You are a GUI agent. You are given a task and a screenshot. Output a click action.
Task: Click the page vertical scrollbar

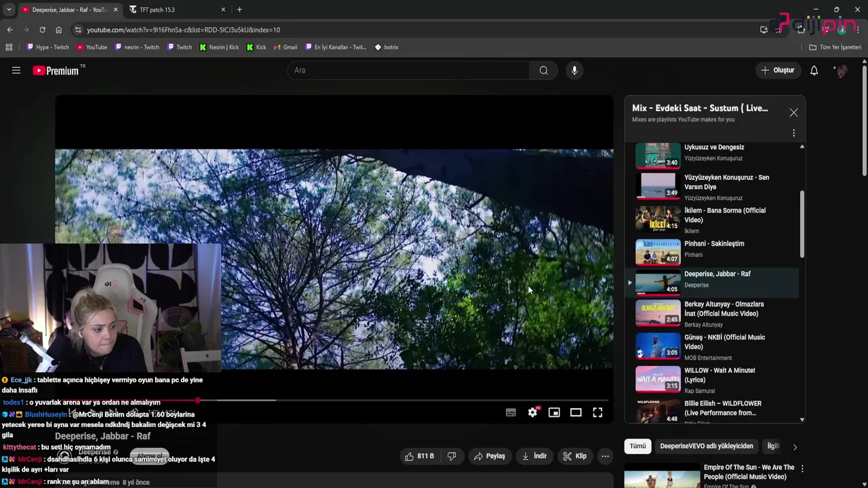864,122
